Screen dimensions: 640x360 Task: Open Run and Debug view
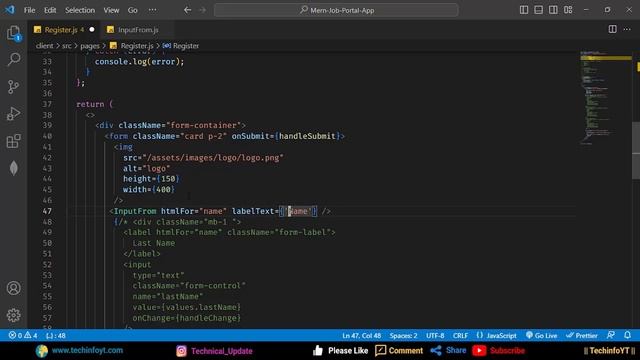pyautogui.click(x=13, y=113)
